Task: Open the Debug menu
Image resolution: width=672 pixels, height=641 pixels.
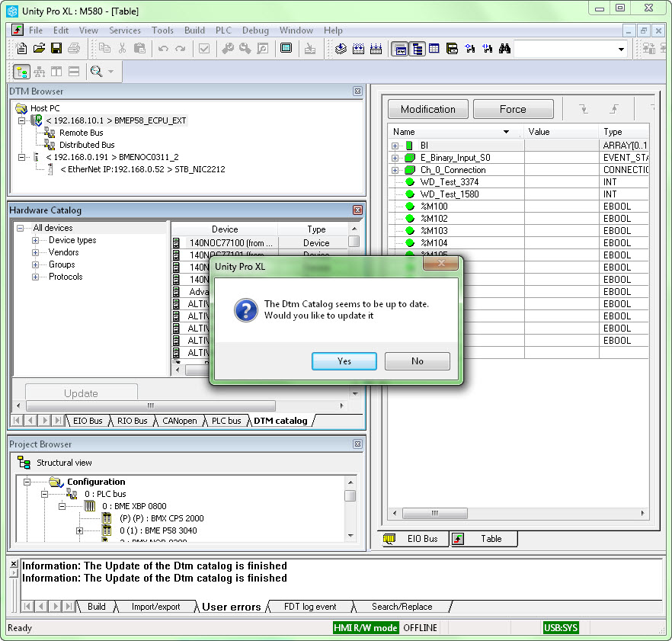Action: tap(255, 30)
